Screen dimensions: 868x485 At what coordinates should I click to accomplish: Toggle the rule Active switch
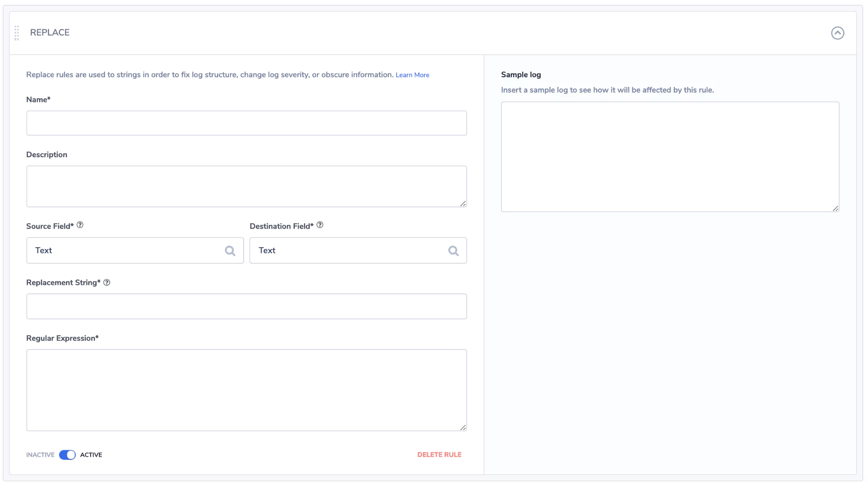click(67, 455)
